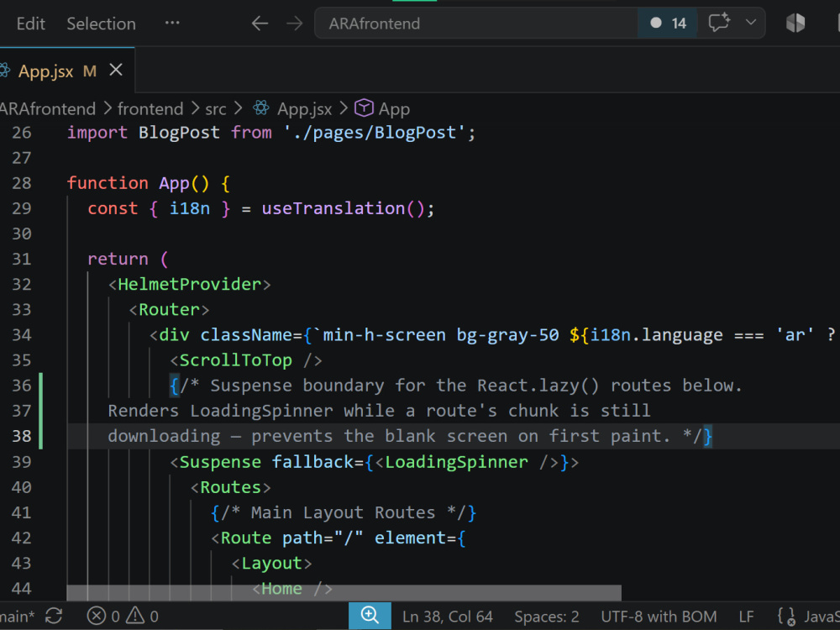
Task: Click 'LoadingSpinner' in the fallback prop
Action: coord(456,462)
